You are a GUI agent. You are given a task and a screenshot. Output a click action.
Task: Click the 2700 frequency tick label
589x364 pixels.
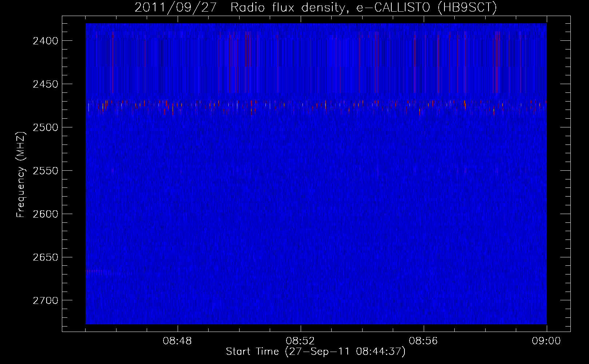[x=46, y=301]
